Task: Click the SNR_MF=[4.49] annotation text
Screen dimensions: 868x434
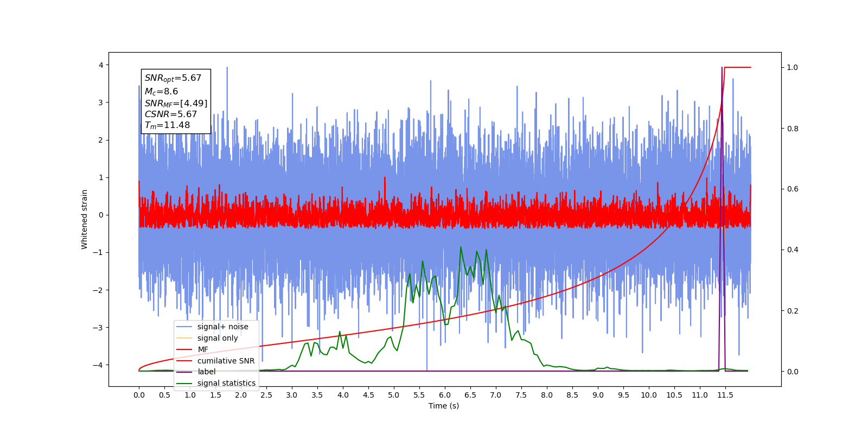Action: click(176, 103)
